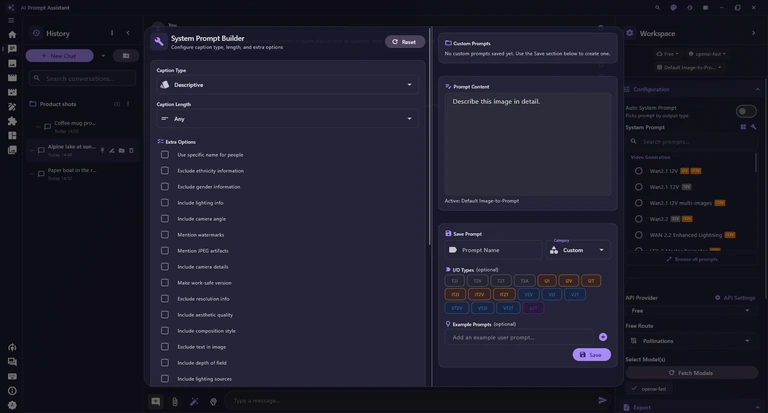This screenshot has height=413, width=768.
Task: Click the New Chat button
Action: [x=59, y=56]
